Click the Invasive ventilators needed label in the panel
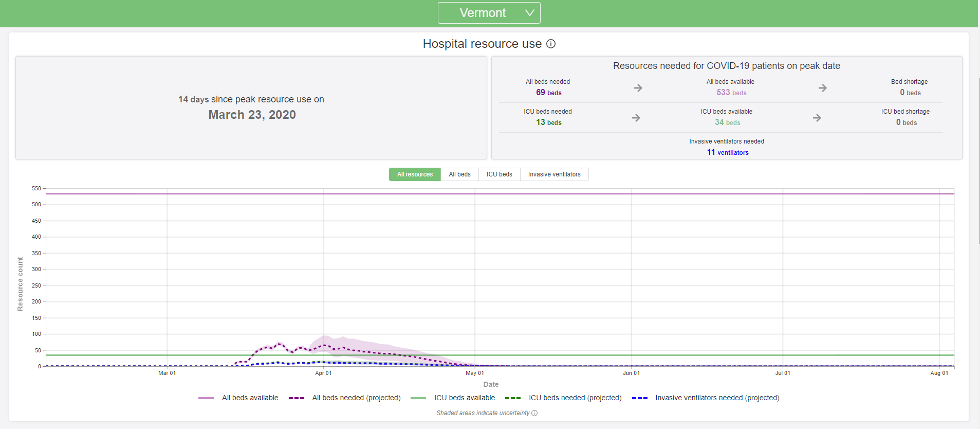Viewport: 980px width, 429px height. click(726, 141)
